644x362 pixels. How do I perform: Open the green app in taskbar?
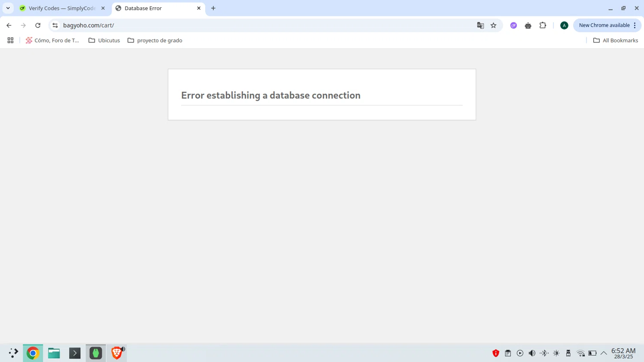point(96,353)
